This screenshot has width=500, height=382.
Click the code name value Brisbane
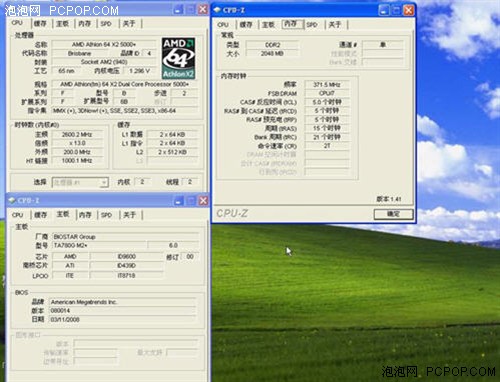[x=79, y=53]
